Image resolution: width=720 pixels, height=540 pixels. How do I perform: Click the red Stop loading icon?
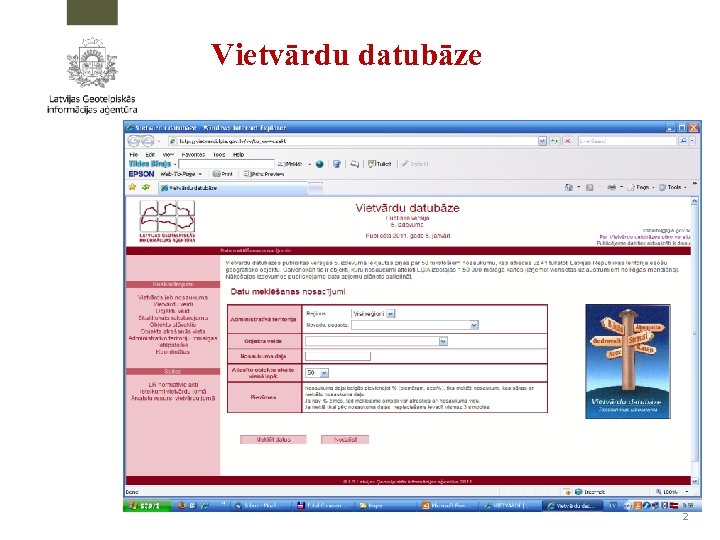pyautogui.click(x=568, y=141)
